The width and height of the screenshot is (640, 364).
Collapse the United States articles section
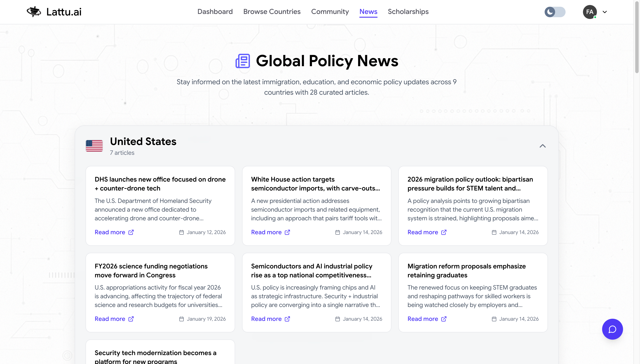(x=542, y=146)
